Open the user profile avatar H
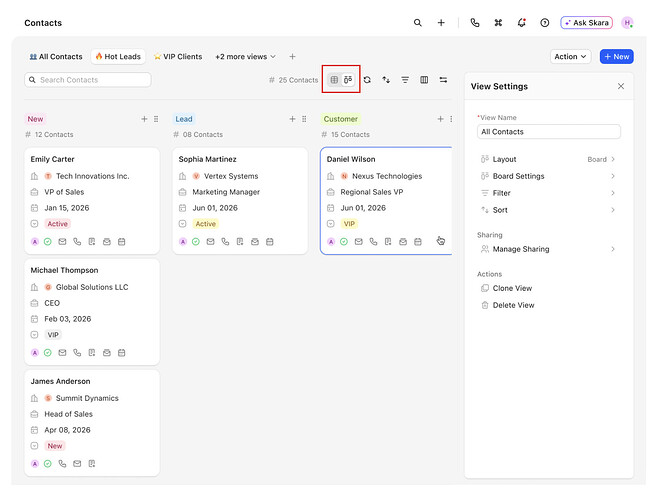The image size is (653, 500). pos(627,22)
